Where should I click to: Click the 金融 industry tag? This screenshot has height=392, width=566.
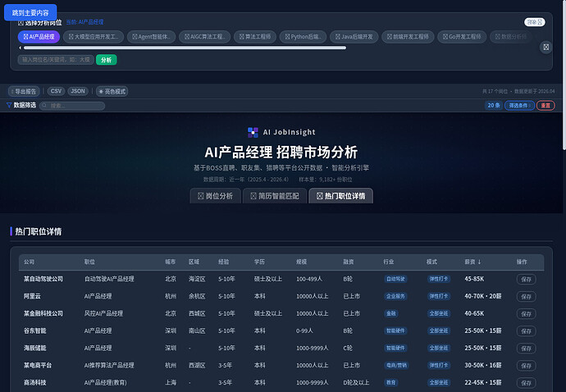point(391,313)
